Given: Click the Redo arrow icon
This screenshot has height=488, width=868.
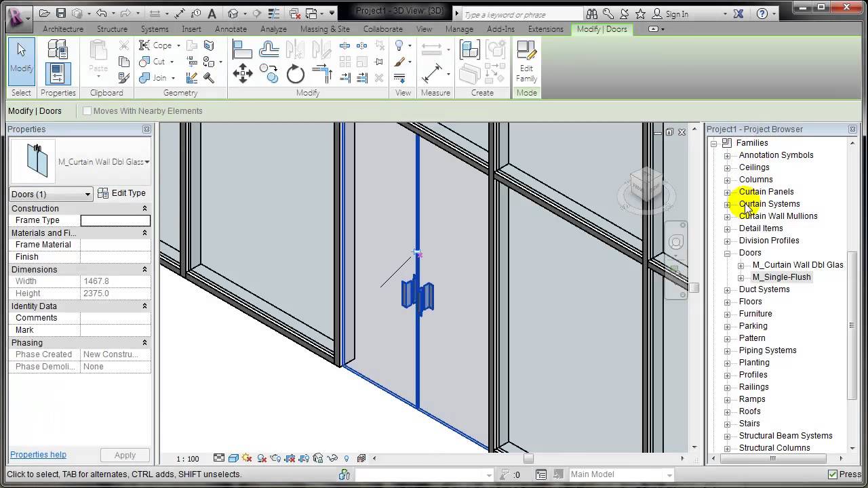Looking at the screenshot, I should pos(125,14).
